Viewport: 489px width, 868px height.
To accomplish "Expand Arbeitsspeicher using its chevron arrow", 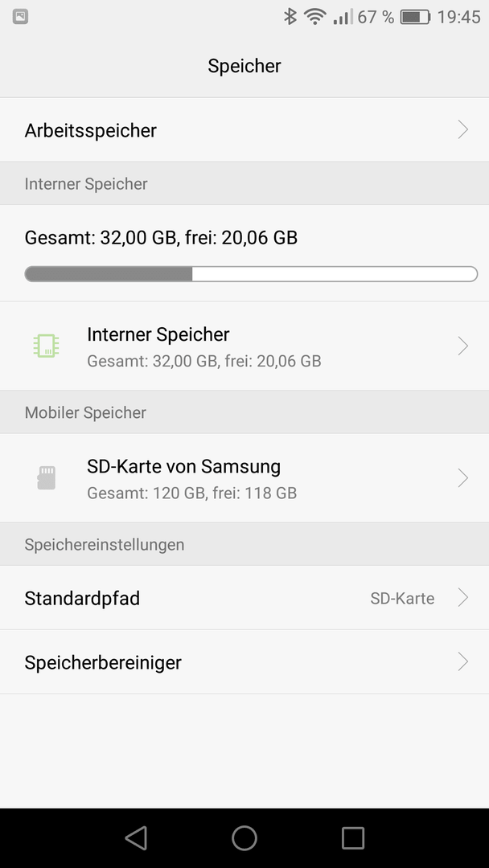I will 463,129.
